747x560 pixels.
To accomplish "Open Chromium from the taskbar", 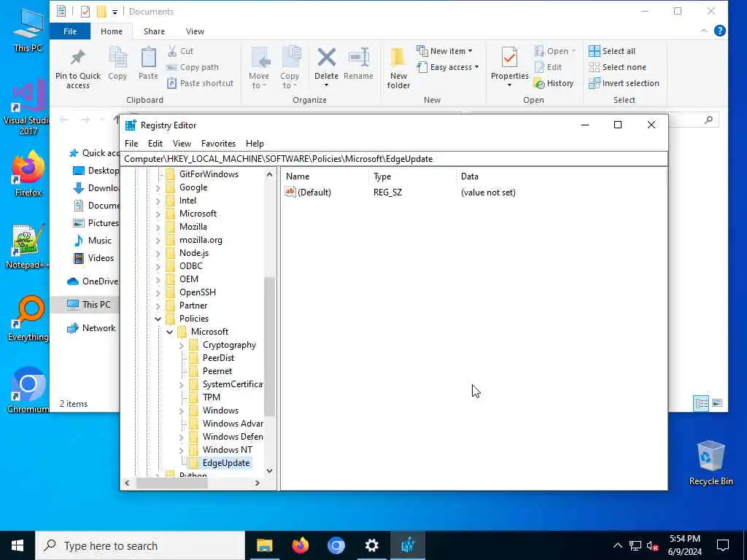I will (336, 545).
